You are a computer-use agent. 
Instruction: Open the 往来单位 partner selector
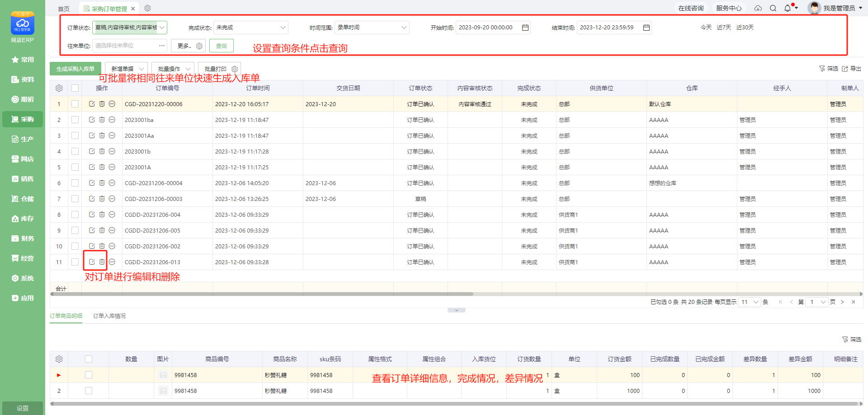click(130, 46)
